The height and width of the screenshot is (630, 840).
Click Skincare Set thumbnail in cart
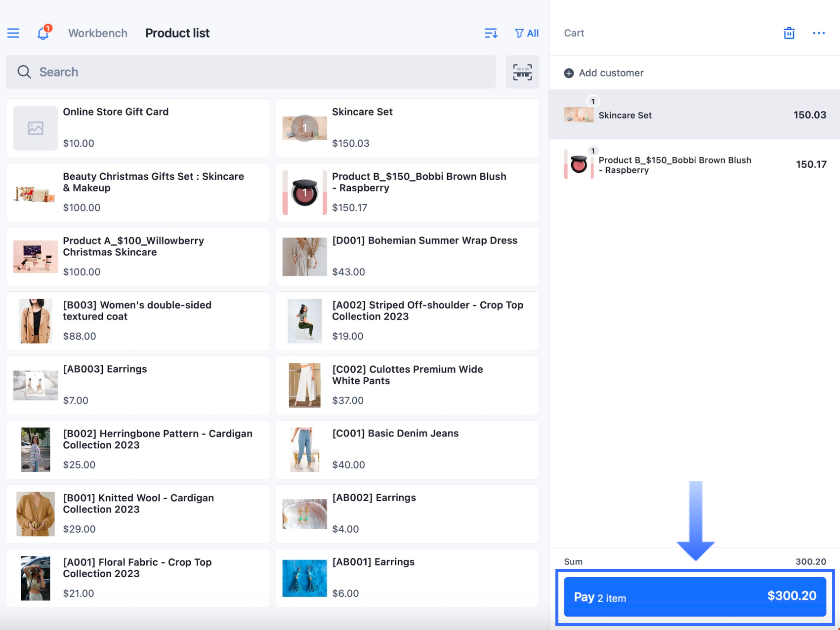579,115
